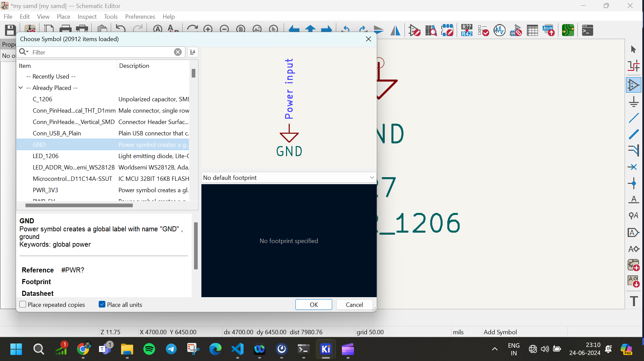
Task: Click the symbol list sort button
Action: pyautogui.click(x=192, y=52)
